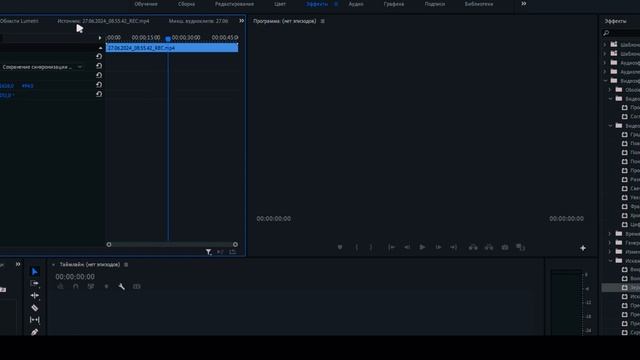Click the Extract button in Program monitor
Image resolution: width=640 pixels, height=360 pixels.
489,247
